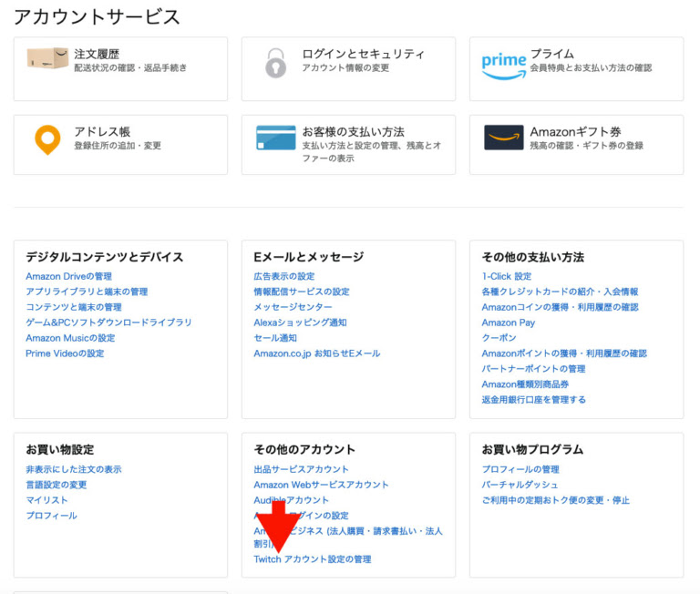Click the prime logo icon
The width and height of the screenshot is (700, 594).
pyautogui.click(x=504, y=66)
